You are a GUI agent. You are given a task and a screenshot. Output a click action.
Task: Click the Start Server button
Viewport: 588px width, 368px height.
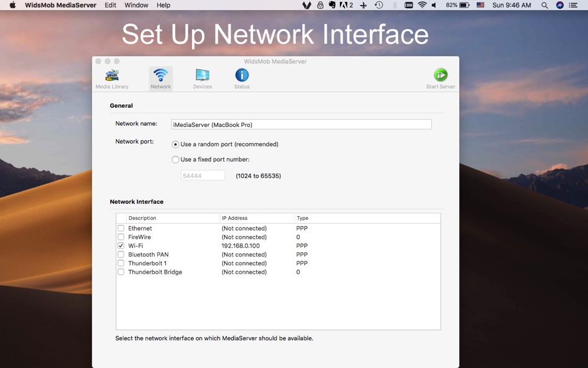(x=441, y=79)
